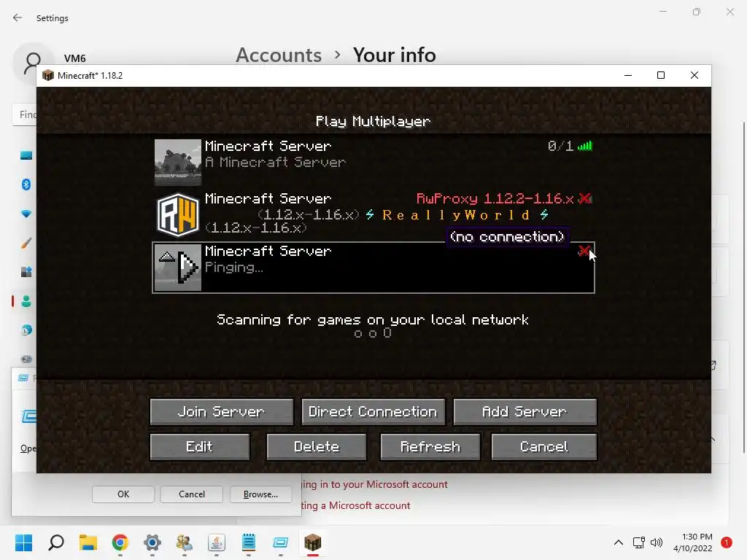Click the green signal bars of first server
Viewport: 747px width, 560px height.
pyautogui.click(x=585, y=146)
